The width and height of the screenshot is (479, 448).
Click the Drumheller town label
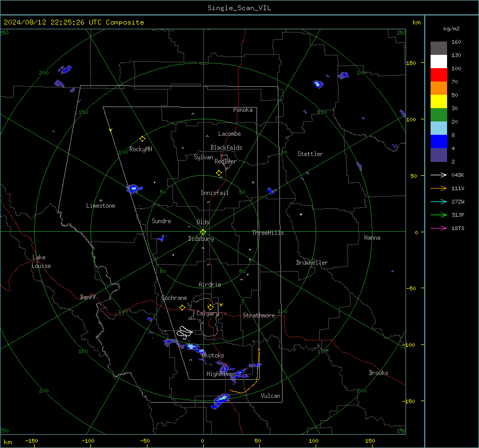coord(312,263)
